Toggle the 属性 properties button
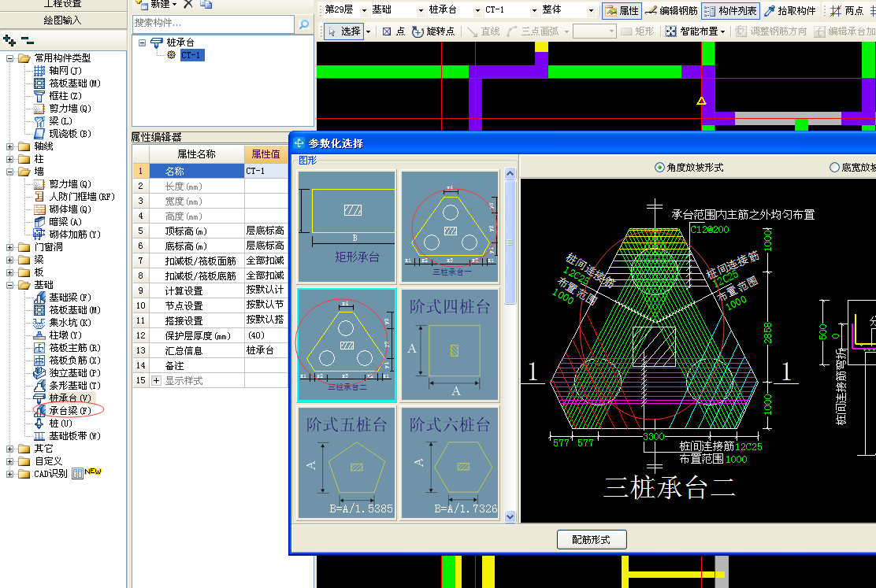This screenshot has height=588, width=876. pos(622,10)
